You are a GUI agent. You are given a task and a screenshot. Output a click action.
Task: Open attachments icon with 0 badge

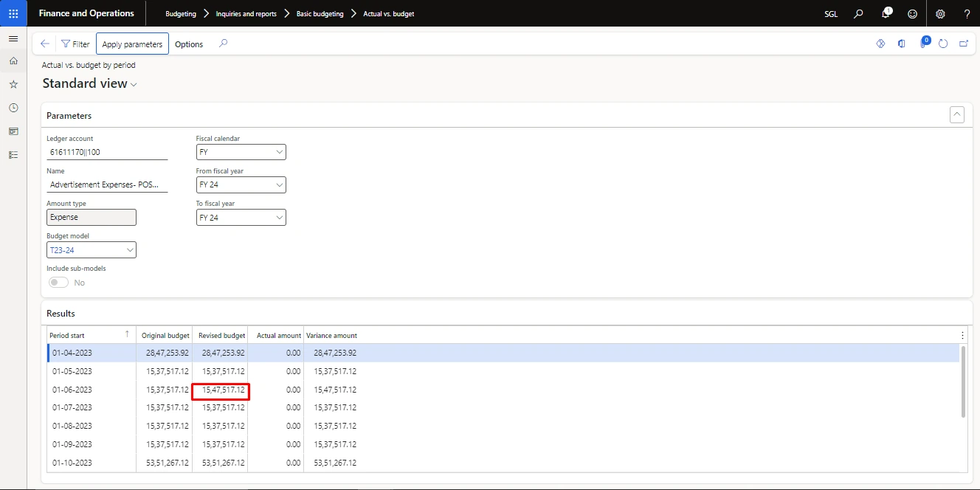(x=923, y=43)
